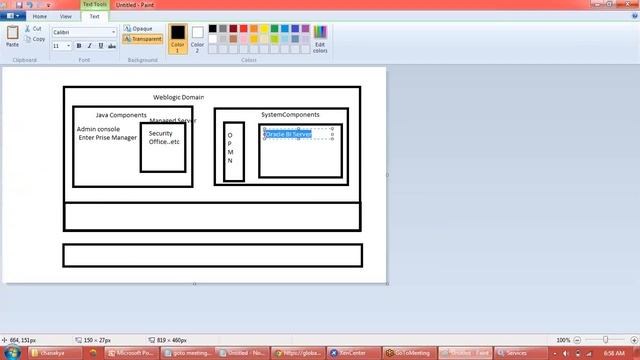Apply italic formatting to text
This screenshot has height=360, width=640.
coord(90,46)
